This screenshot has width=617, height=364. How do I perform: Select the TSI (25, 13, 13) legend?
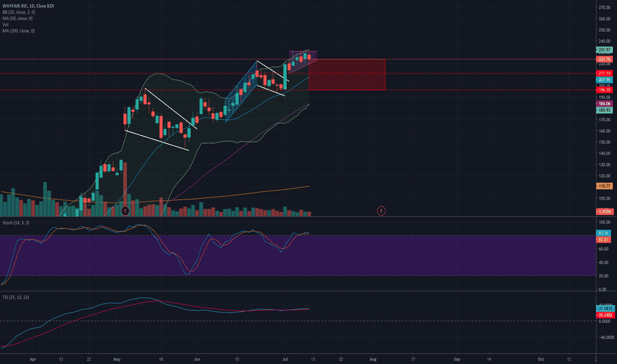tap(16, 298)
